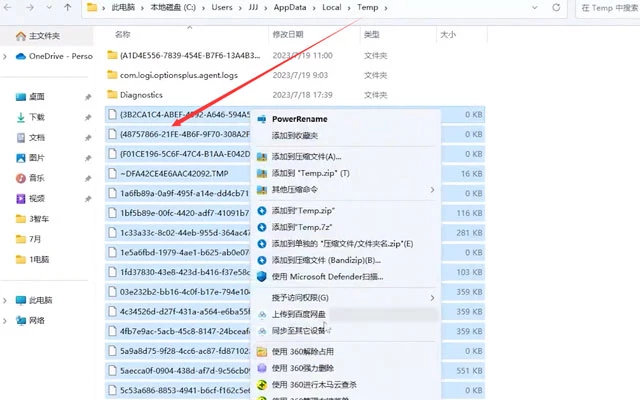Viewport: 640px width, 400px height.
Task: Sort by 类型 column header
Action: pyautogui.click(x=371, y=35)
